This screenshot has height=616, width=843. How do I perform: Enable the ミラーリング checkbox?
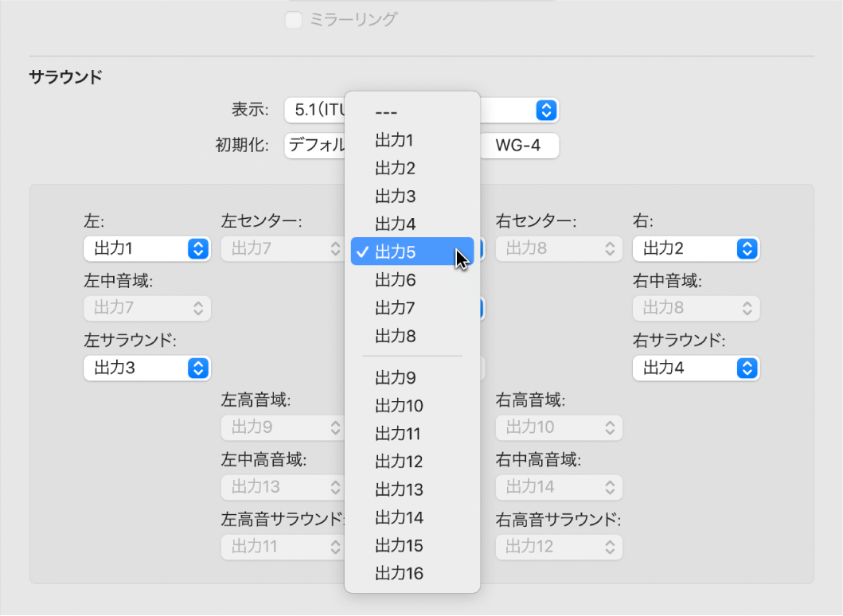pyautogui.click(x=294, y=20)
